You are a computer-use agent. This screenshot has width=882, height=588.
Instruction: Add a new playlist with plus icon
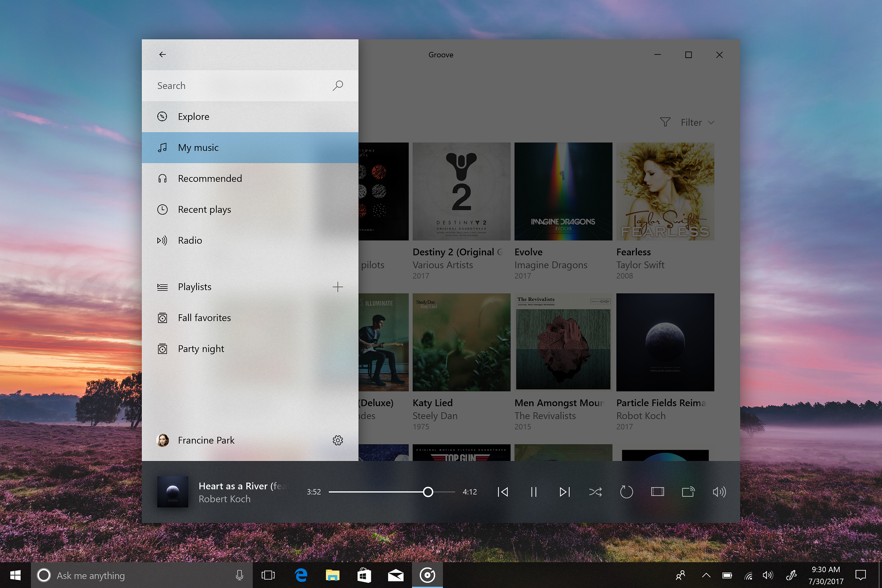[337, 287]
